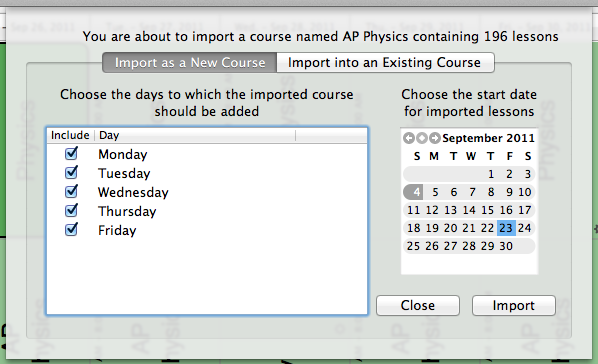
Task: Select September 4 in the calendar
Action: click(x=413, y=192)
